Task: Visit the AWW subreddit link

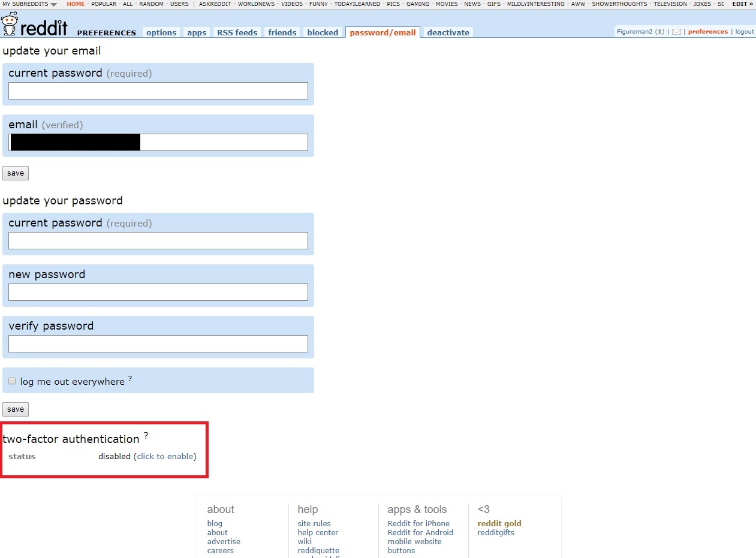Action: [x=578, y=4]
